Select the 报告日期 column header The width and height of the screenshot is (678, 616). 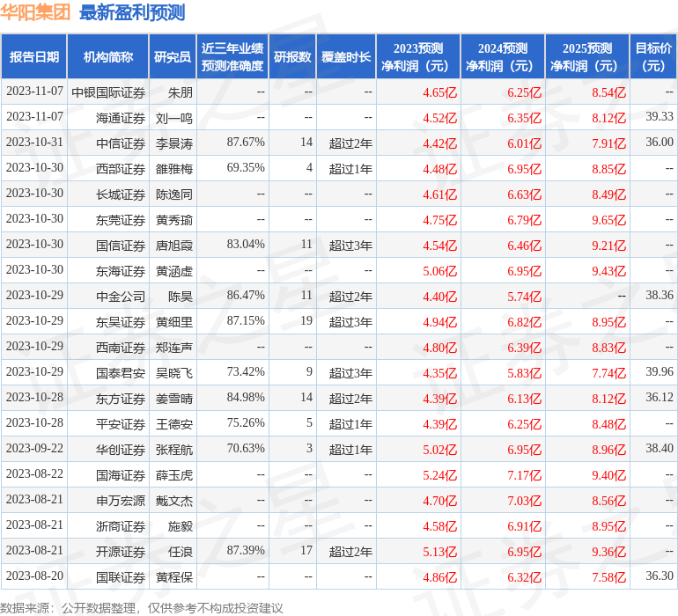(x=34, y=56)
